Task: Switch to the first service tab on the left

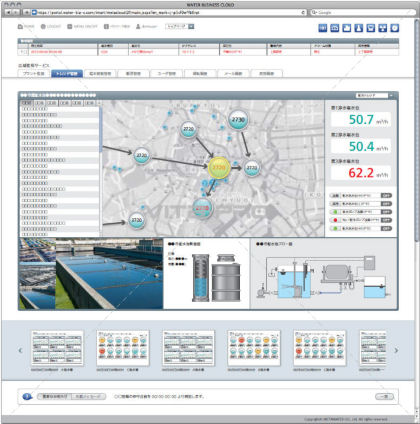Action: 34,74
